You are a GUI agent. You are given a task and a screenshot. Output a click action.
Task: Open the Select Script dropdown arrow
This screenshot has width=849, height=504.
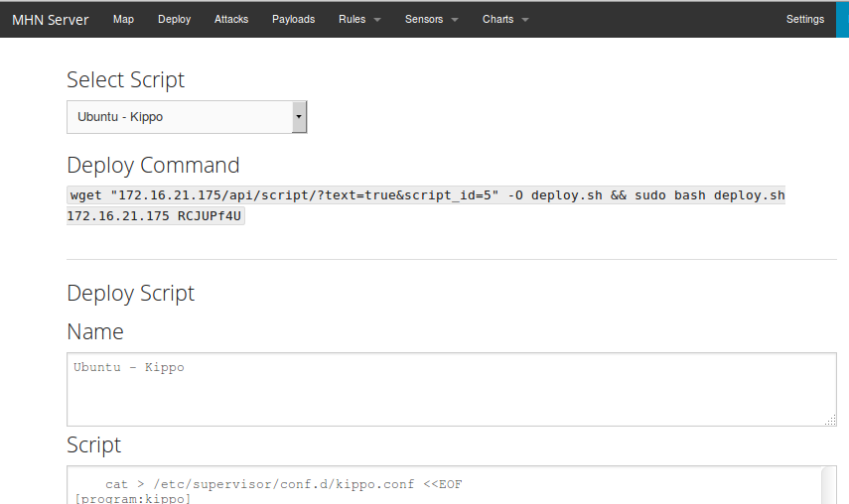pos(299,117)
